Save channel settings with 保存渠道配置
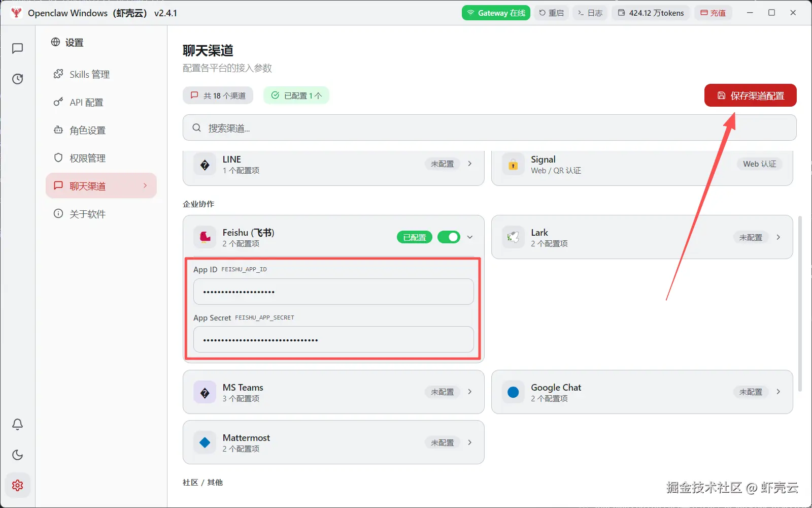This screenshot has height=508, width=812. (x=750, y=95)
